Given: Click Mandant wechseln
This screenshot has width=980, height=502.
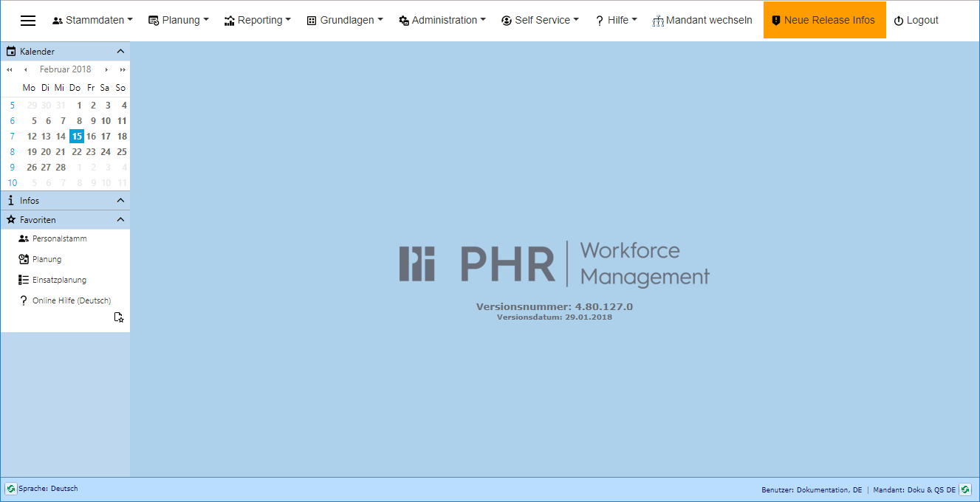Looking at the screenshot, I should (702, 21).
